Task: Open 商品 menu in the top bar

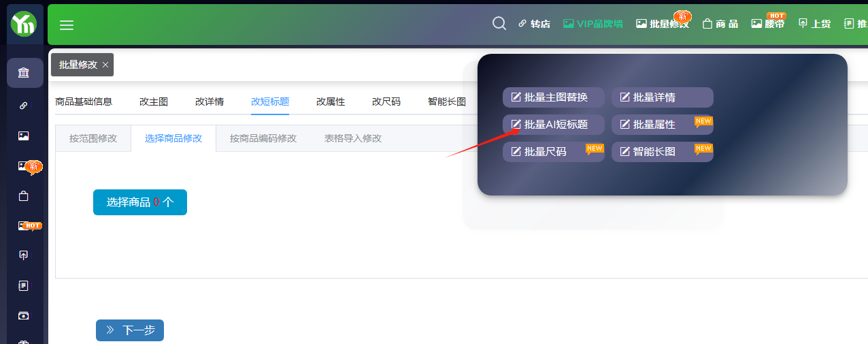Action: tap(720, 24)
